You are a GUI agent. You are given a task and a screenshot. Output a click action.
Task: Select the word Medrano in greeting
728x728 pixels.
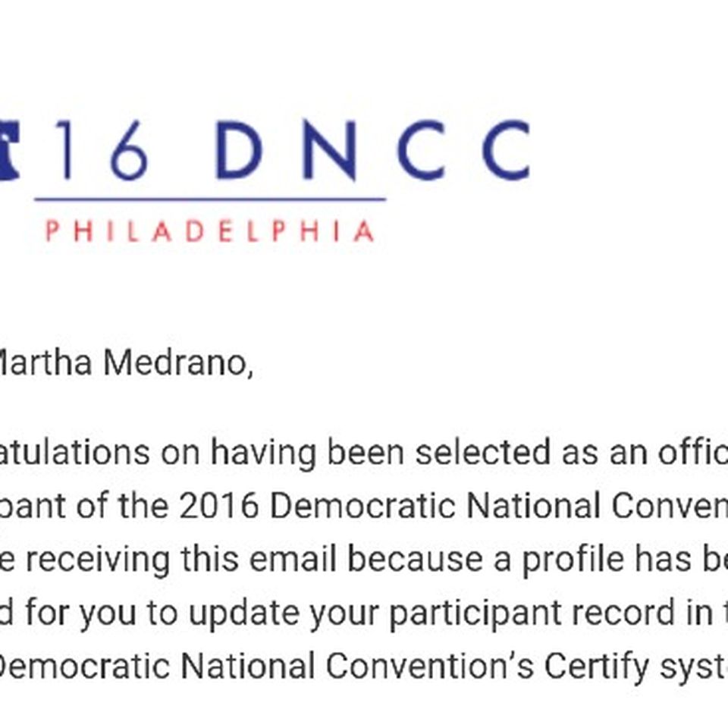pyautogui.click(x=177, y=363)
